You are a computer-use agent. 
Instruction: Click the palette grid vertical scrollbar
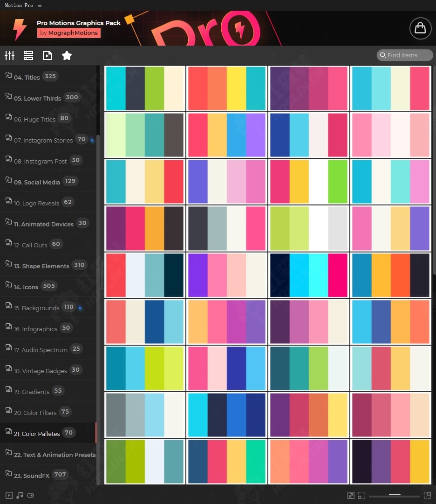[x=435, y=170]
